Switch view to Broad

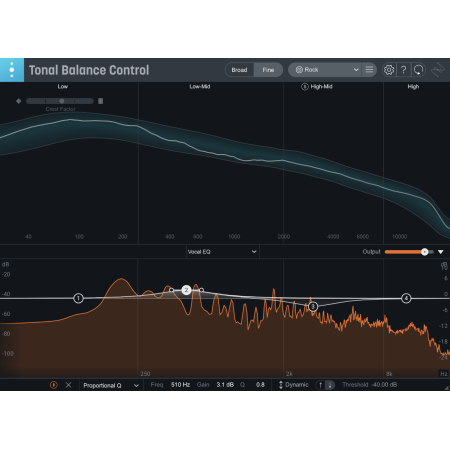point(239,70)
